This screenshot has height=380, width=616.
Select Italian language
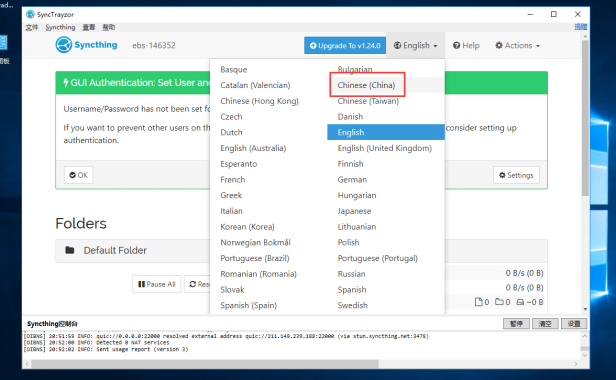coord(231,211)
